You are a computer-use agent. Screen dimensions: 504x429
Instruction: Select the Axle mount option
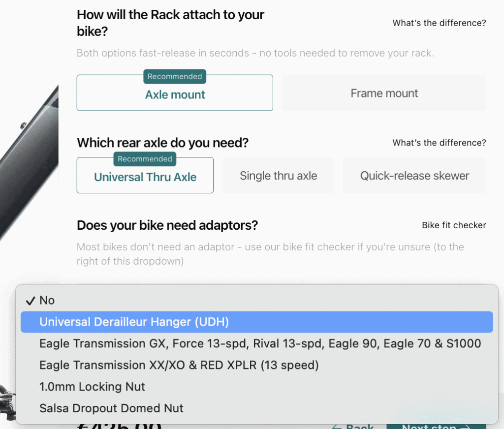point(175,94)
